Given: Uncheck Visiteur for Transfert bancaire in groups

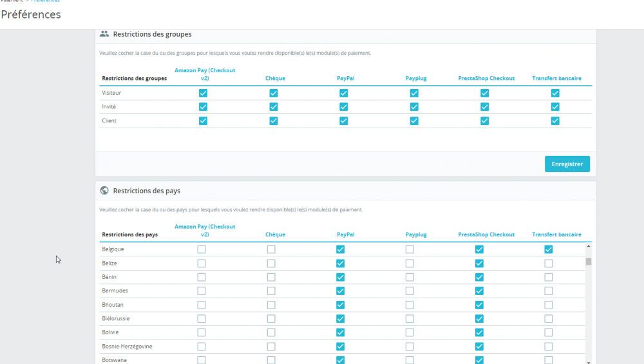Looking at the screenshot, I should (555, 93).
